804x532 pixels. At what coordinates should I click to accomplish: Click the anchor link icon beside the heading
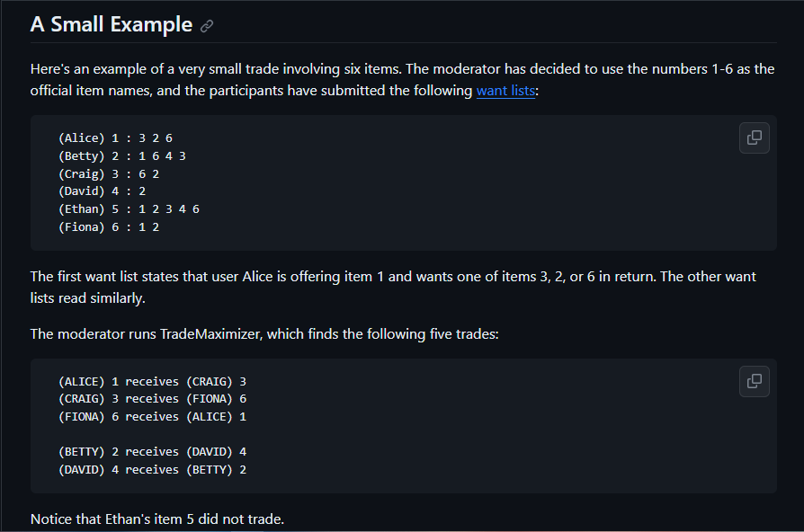[x=207, y=26]
